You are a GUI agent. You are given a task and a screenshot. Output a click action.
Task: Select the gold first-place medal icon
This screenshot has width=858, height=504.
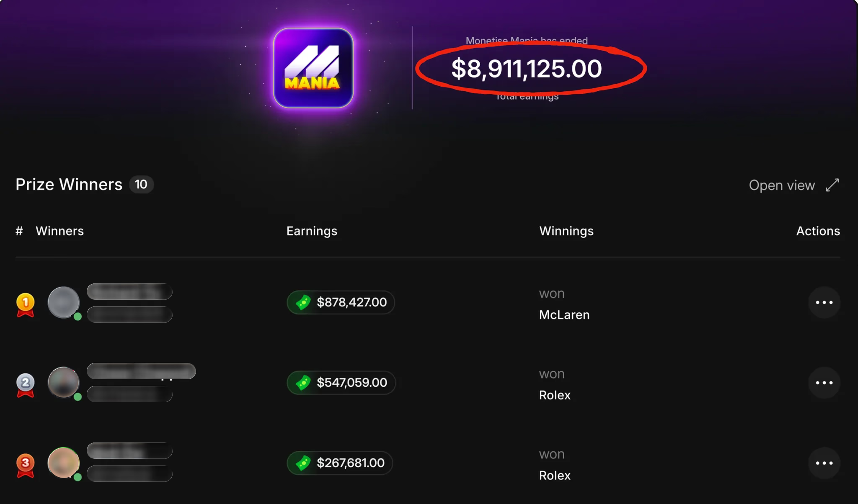point(25,302)
